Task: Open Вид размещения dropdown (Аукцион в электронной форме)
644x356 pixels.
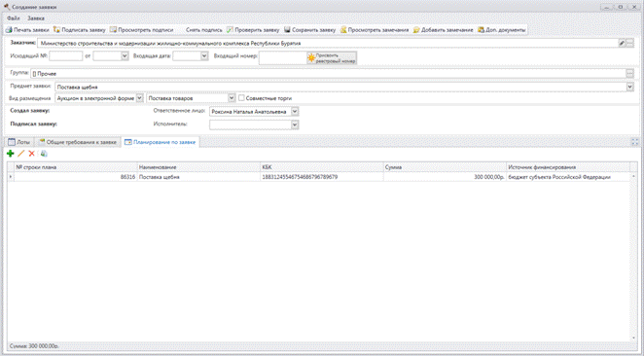Action: click(140, 98)
